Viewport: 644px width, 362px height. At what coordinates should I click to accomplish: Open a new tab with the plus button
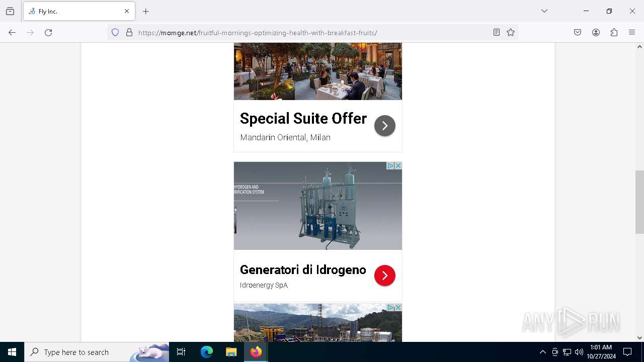coord(146,11)
